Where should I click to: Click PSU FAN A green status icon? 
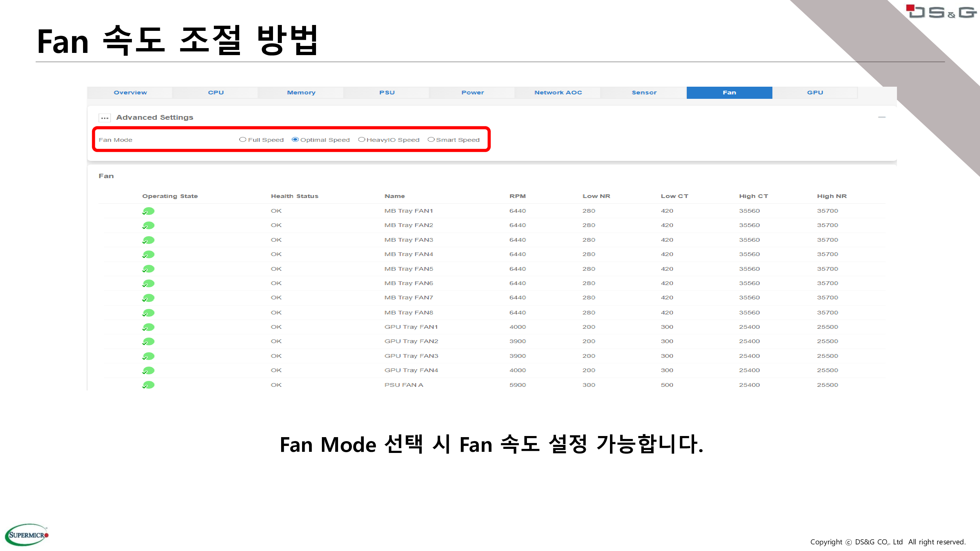pos(148,385)
